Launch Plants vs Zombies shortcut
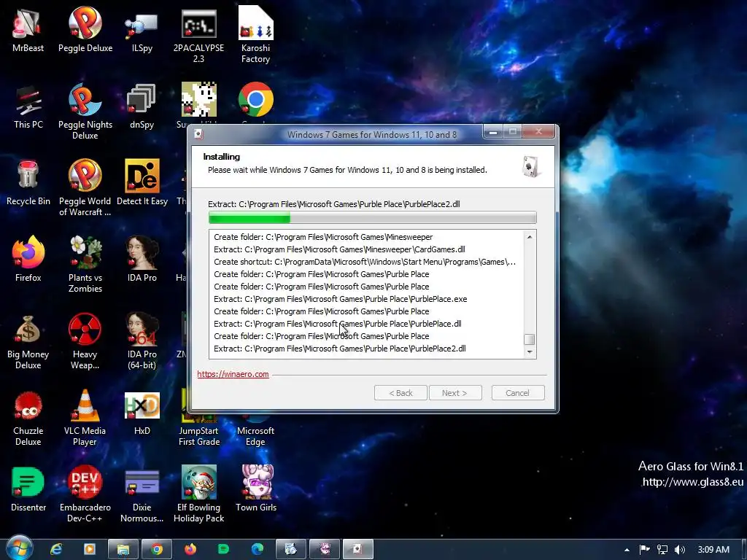 click(x=85, y=264)
